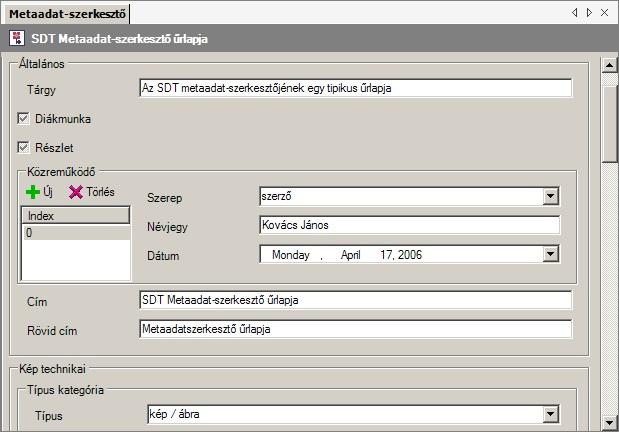Click the vertical scrollbar thumb
Viewport: 619px width, 432px height.
[x=610, y=123]
